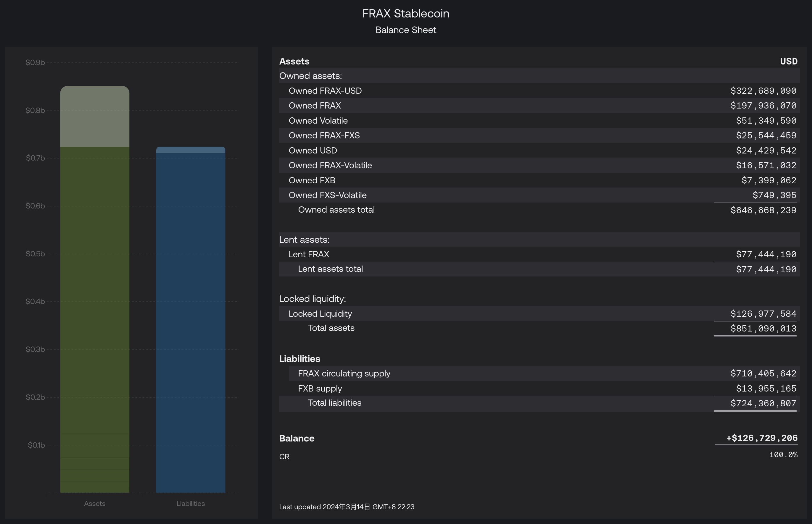Select the value $710,405,642
Viewport: 812px width, 524px height.
pyautogui.click(x=763, y=373)
